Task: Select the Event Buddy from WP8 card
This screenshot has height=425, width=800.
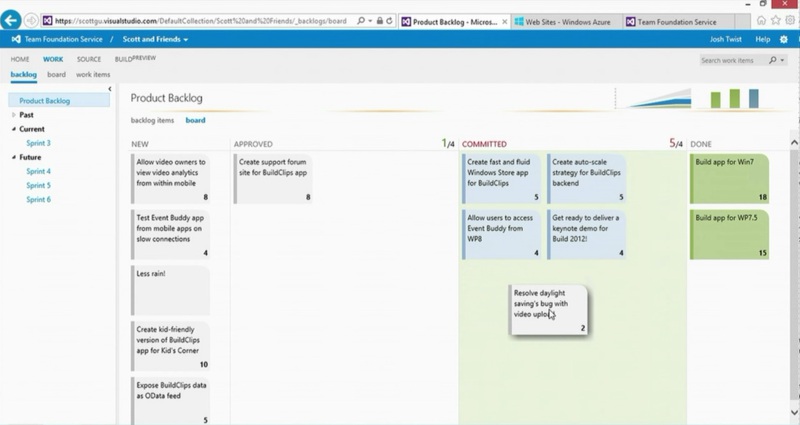Action: 501,234
